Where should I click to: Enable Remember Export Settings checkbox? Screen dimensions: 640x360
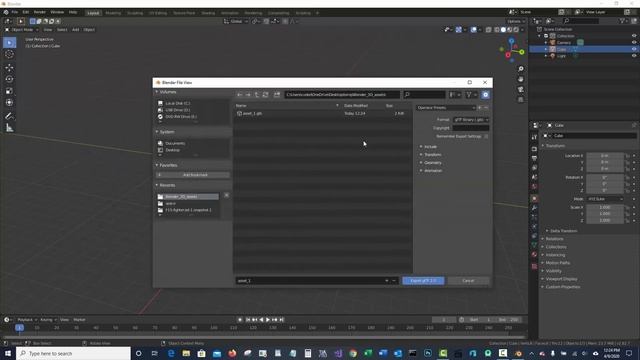486,136
